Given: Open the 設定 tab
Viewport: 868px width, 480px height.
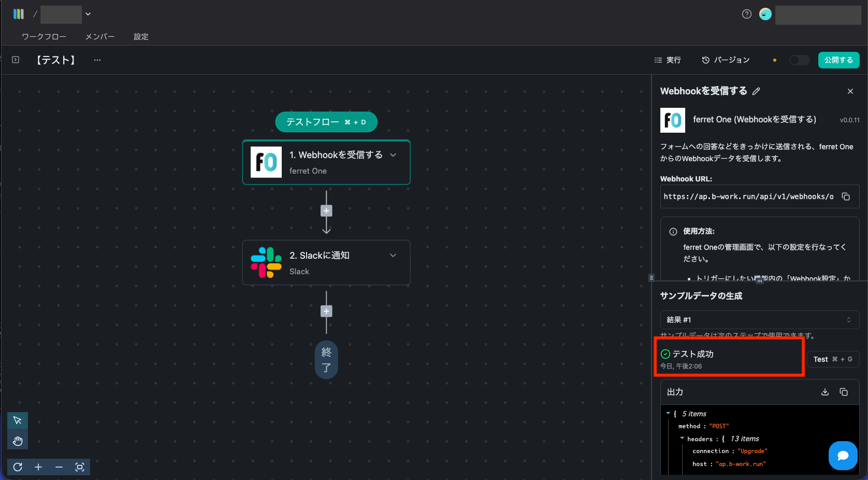Looking at the screenshot, I should coord(141,37).
